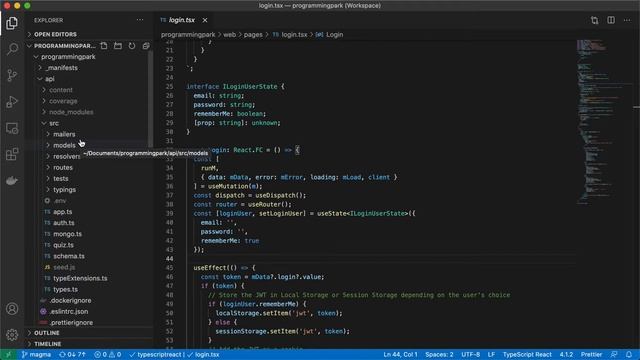Click programmingpark in the breadcrumb
Image resolution: width=640 pixels, height=360 pixels.
click(188, 35)
